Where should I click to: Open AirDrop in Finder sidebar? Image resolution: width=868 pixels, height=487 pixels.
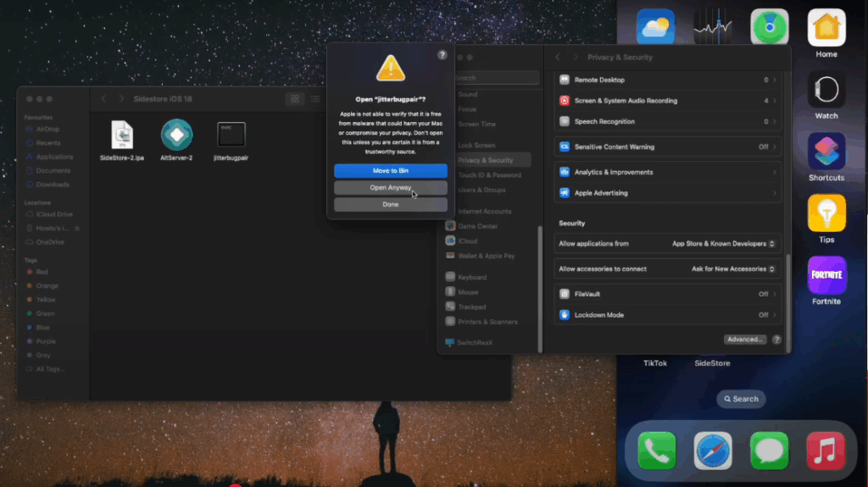coord(47,129)
